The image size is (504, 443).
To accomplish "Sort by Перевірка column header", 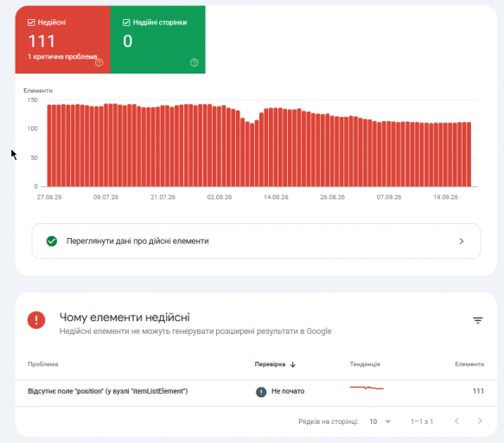I will (x=270, y=364).
